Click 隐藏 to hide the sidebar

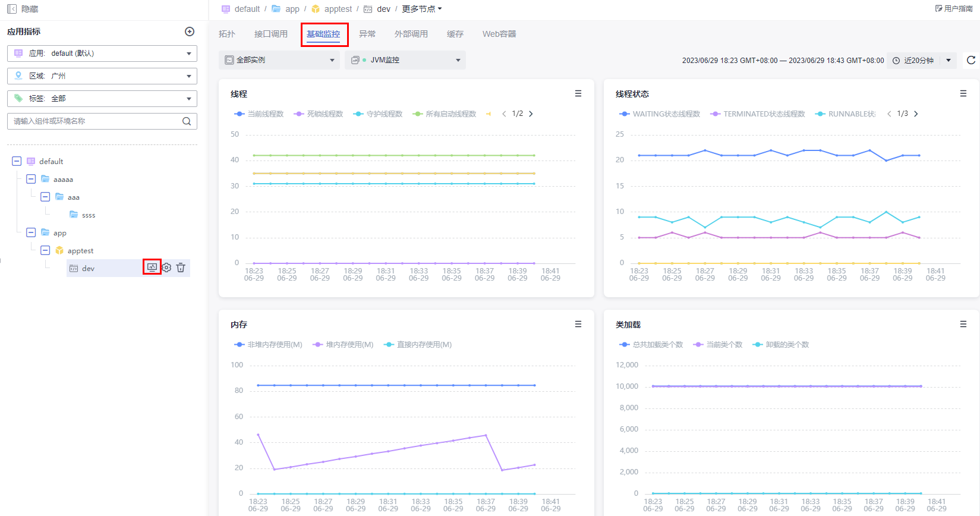click(23, 9)
